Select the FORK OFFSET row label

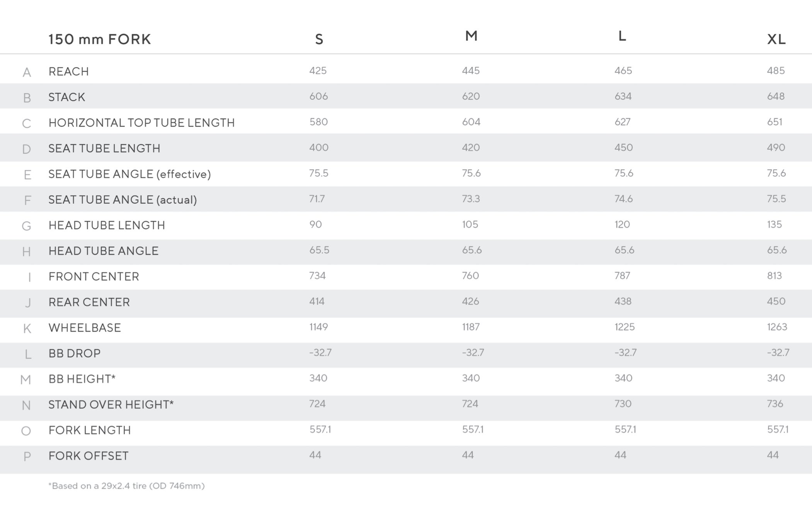pos(89,456)
